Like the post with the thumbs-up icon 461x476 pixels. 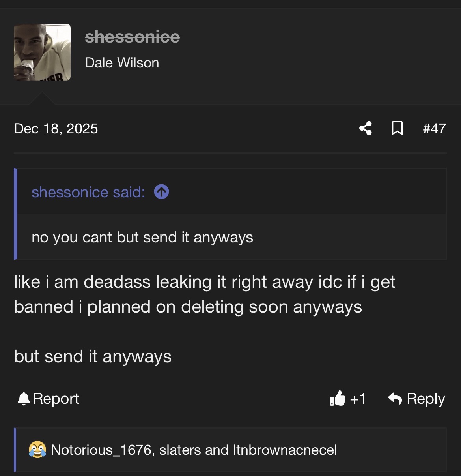pos(338,399)
